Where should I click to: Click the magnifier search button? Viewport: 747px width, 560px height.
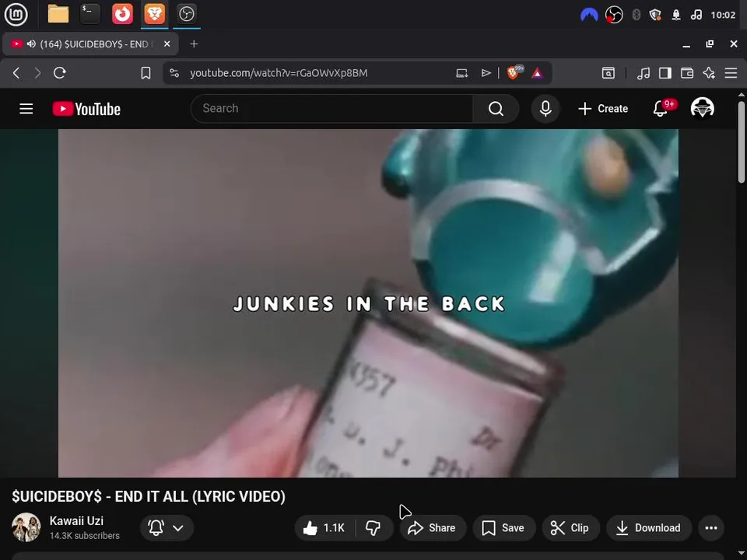click(x=496, y=109)
